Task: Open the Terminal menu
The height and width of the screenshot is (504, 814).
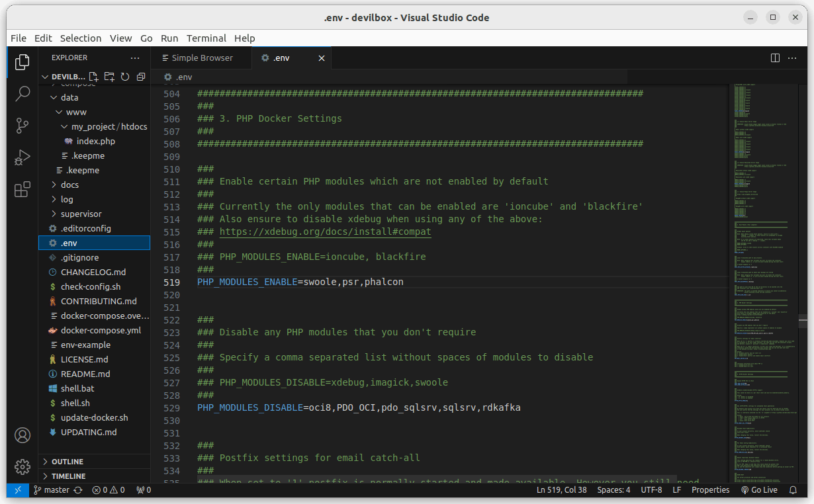Action: click(x=206, y=38)
